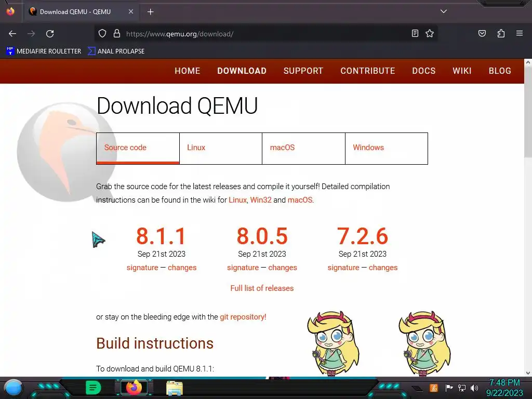The width and height of the screenshot is (532, 399).
Task: Download QEMU version 8.1.1
Action: pos(161,236)
